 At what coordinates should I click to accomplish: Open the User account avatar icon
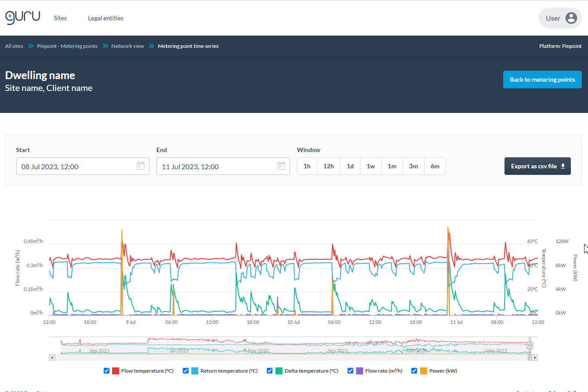(571, 18)
